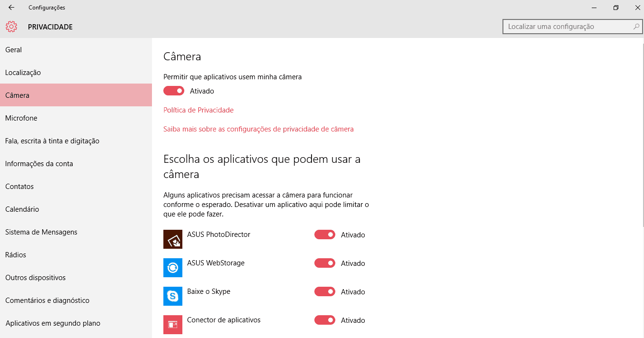The width and height of the screenshot is (644, 338).
Task: Click the Skype app icon
Action: coord(173,296)
